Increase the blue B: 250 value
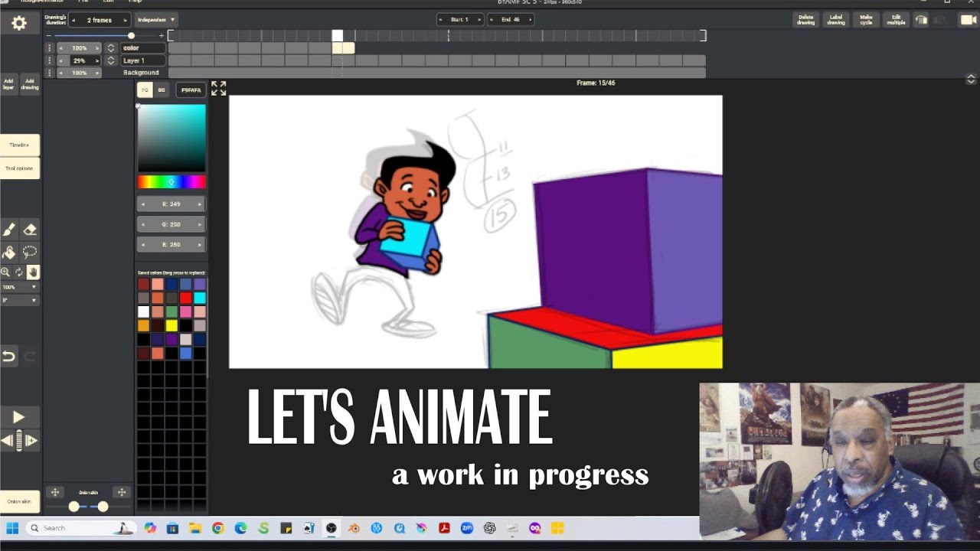980x551 pixels. pyautogui.click(x=200, y=245)
